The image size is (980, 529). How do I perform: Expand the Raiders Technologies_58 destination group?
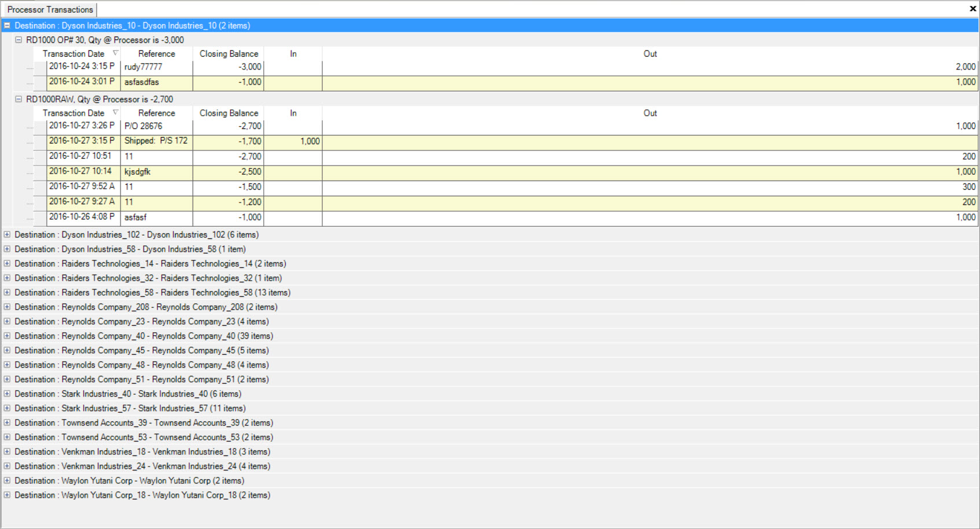(x=7, y=292)
